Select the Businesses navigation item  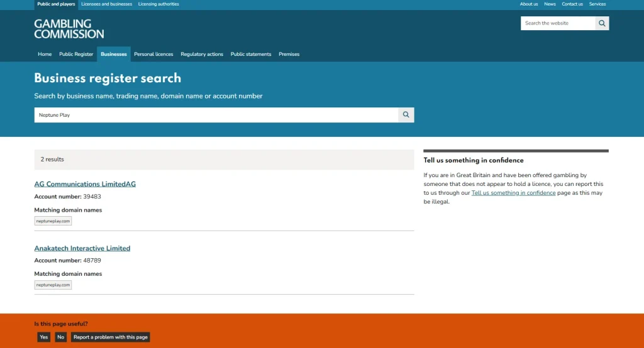(114, 54)
